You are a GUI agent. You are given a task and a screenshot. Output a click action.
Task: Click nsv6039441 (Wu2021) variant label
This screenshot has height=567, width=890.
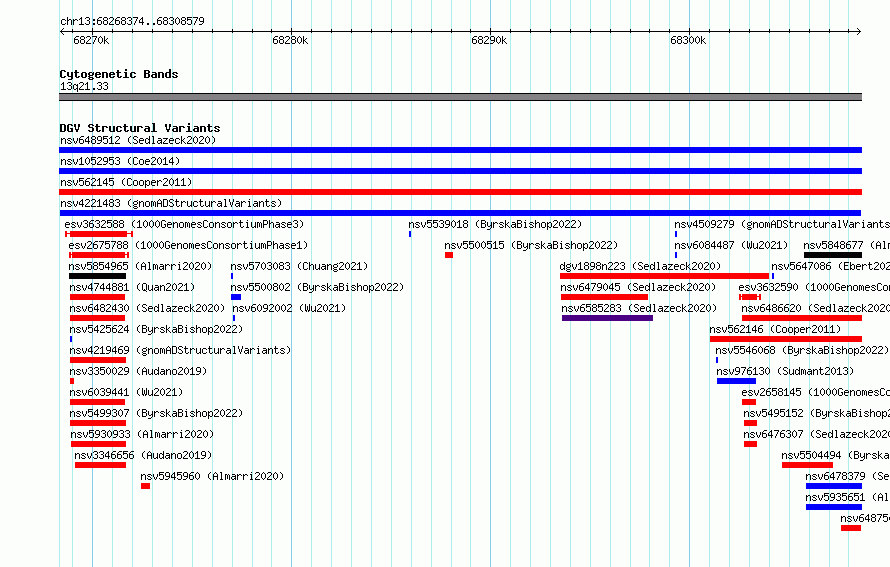tap(126, 392)
